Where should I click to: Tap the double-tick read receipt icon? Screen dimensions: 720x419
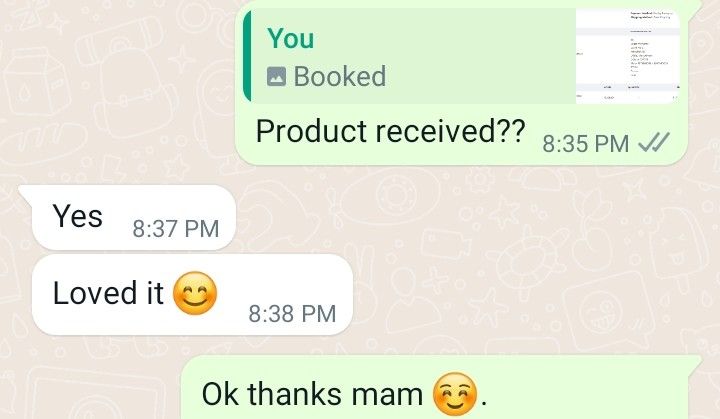654,142
